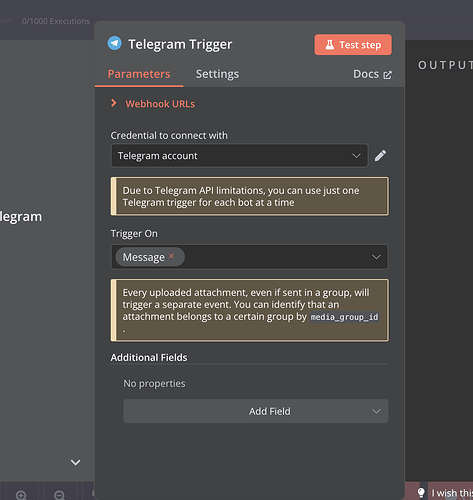Open the Docs link

click(366, 74)
